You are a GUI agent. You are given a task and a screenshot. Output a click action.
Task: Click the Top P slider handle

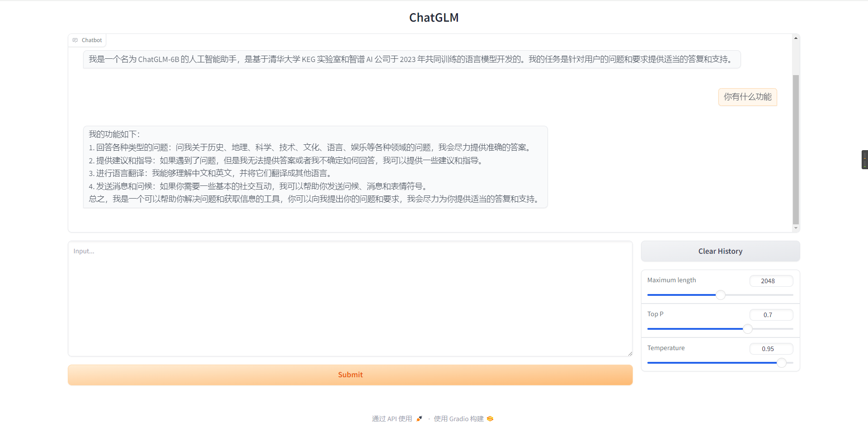pos(748,329)
